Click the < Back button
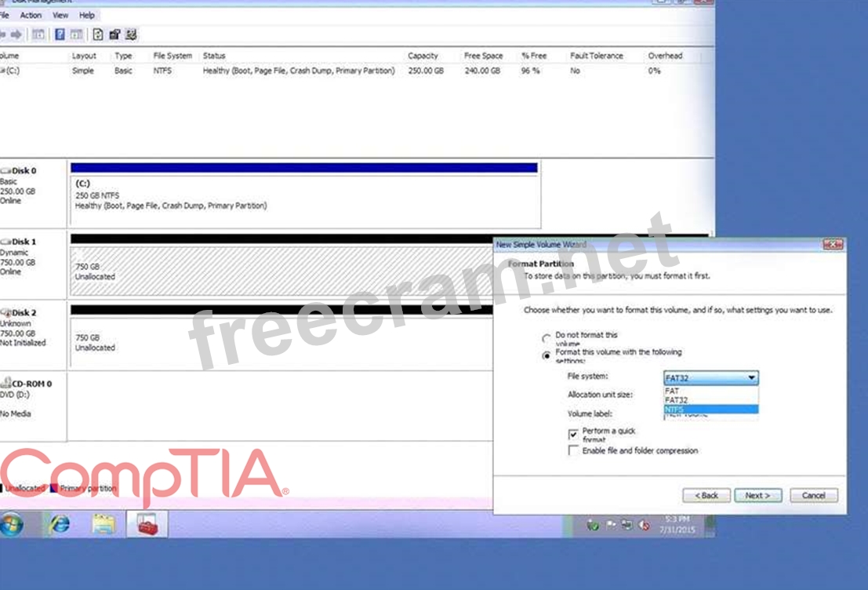The height and width of the screenshot is (590, 868). [706, 495]
